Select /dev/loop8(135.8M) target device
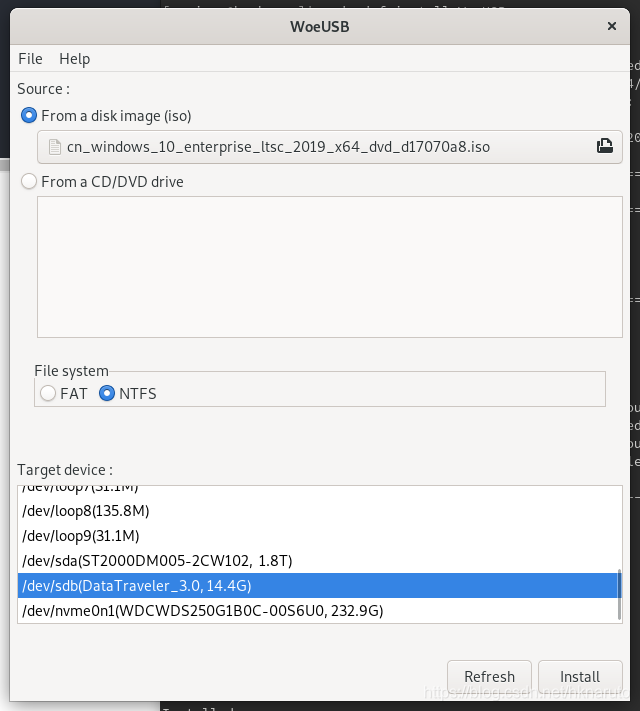 click(x=318, y=511)
